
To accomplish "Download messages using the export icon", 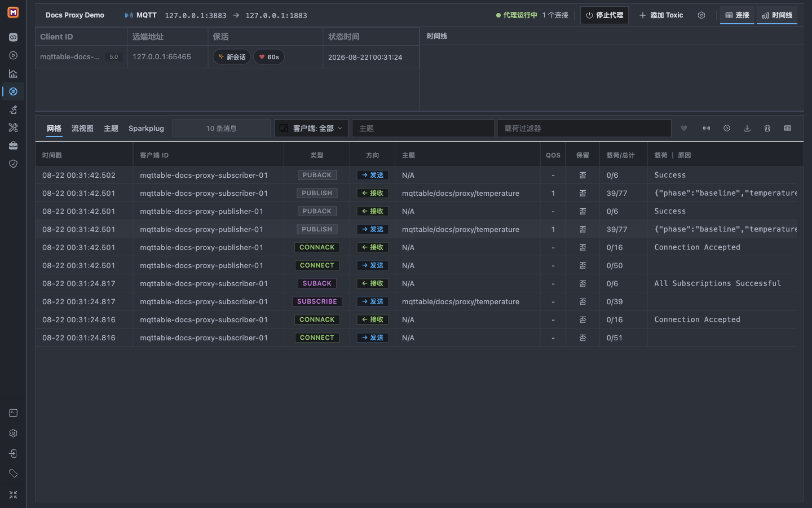I will 747,128.
